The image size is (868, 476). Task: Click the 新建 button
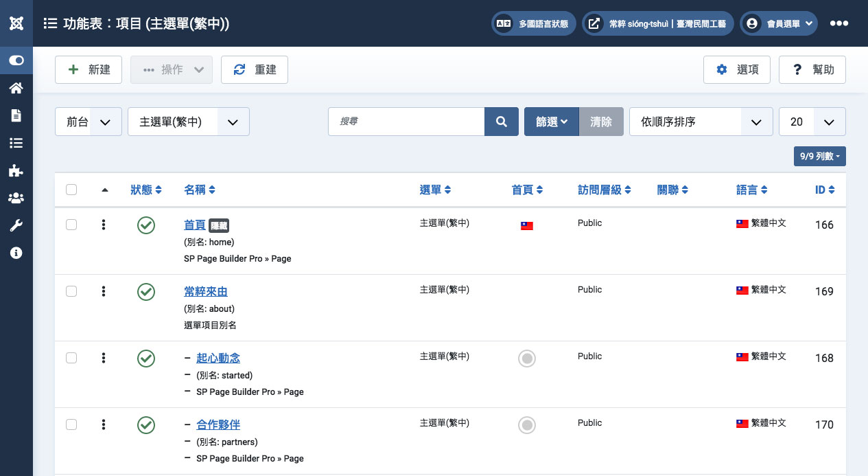tap(89, 69)
